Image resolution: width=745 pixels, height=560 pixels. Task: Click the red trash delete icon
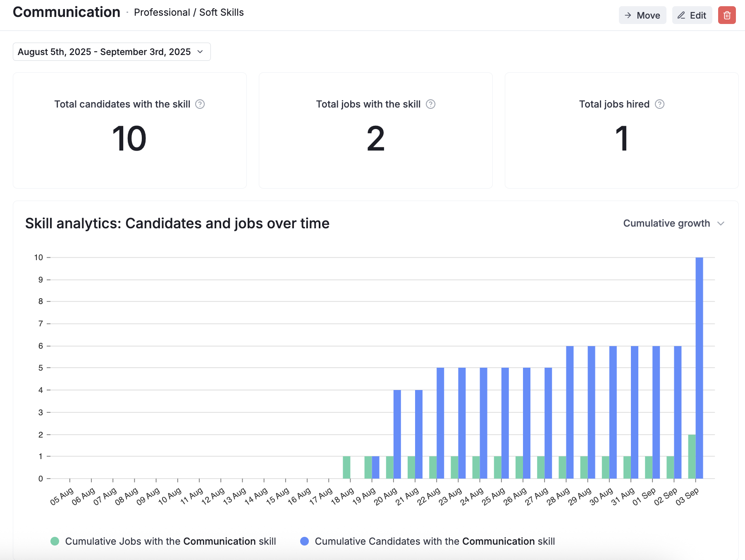[x=727, y=15]
